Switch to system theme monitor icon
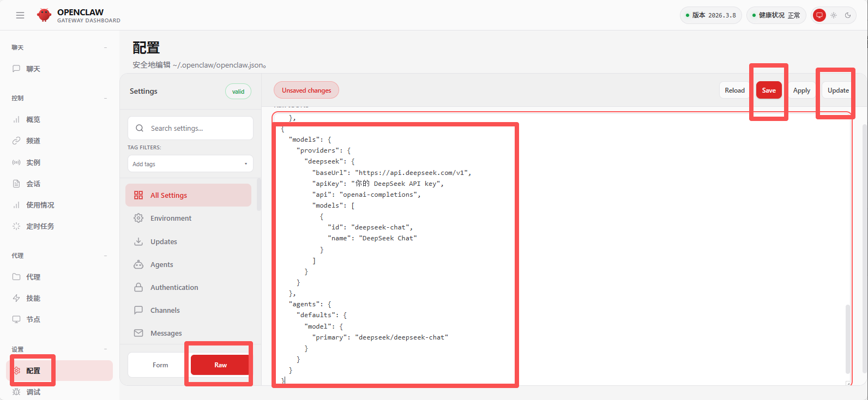The width and height of the screenshot is (868, 400). tap(819, 15)
